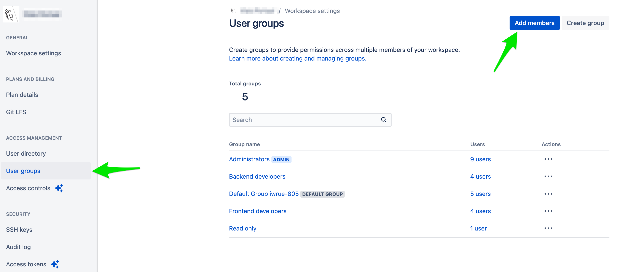The image size is (644, 272).
Task: Open actions menu for Default Group iwrue-805
Action: 548,194
